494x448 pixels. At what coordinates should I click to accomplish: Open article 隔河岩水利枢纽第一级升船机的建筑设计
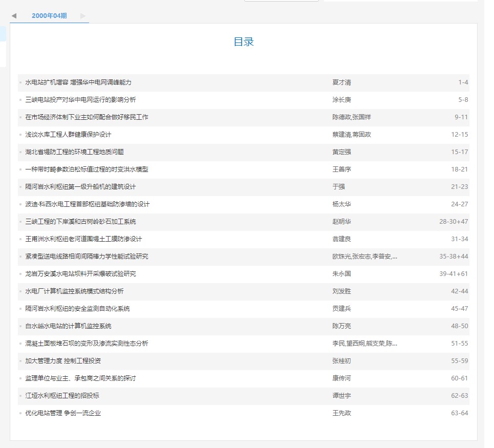80,187
